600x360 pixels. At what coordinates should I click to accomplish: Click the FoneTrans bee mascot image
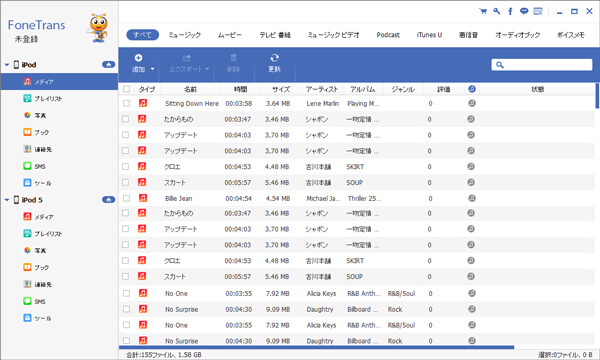pos(99,28)
